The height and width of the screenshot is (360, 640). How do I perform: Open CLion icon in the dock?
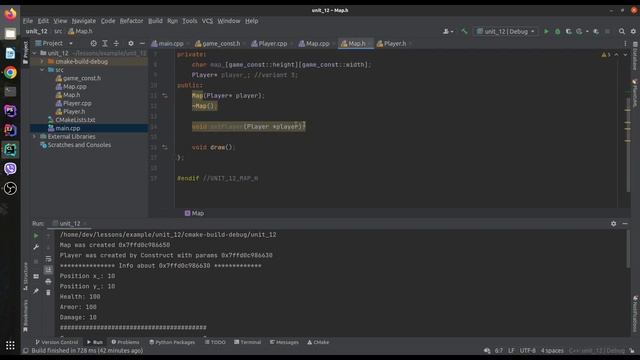[10, 149]
